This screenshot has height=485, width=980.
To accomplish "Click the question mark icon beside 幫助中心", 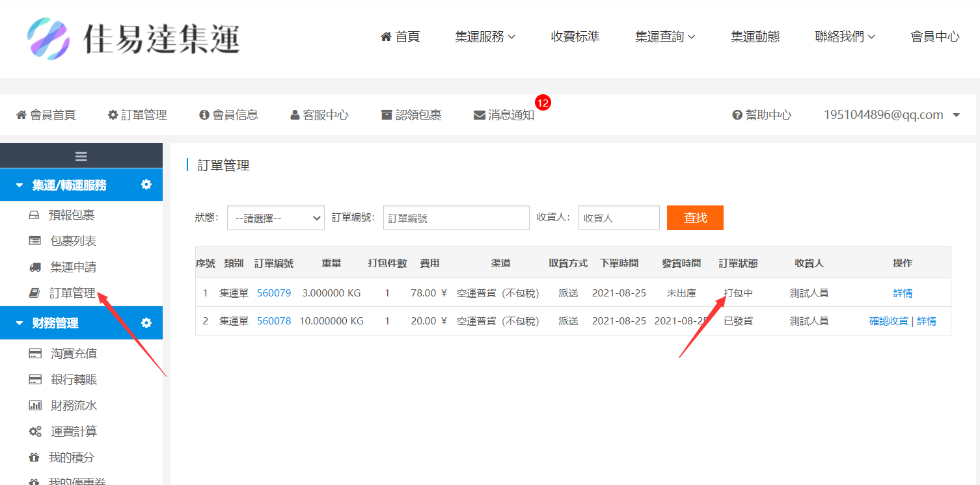I will 737,114.
